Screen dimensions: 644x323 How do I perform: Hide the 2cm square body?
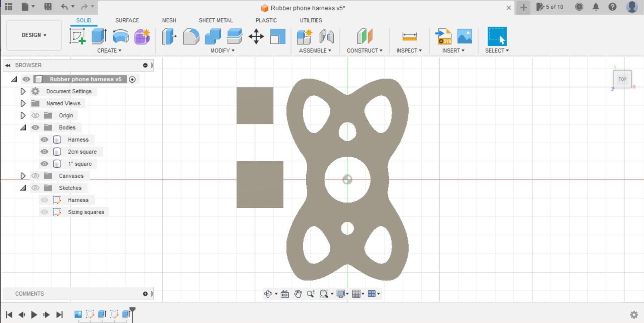(44, 152)
